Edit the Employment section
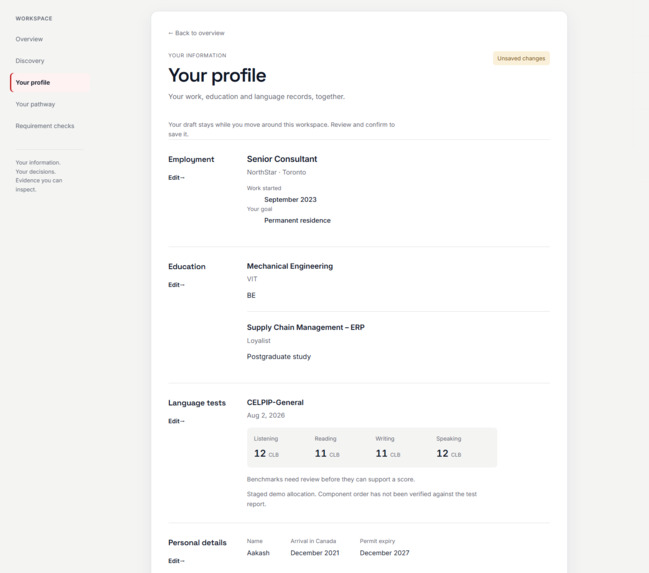Viewport: 649px width, 573px height. click(x=176, y=178)
